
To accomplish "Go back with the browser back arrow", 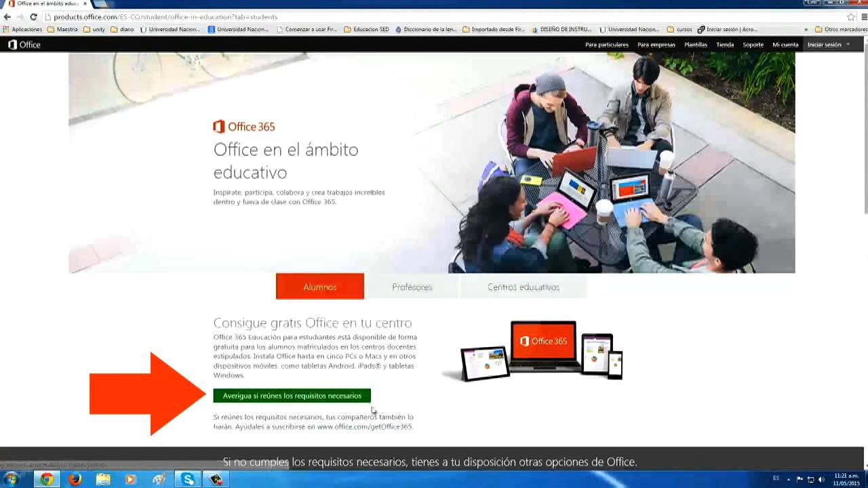I will point(7,17).
